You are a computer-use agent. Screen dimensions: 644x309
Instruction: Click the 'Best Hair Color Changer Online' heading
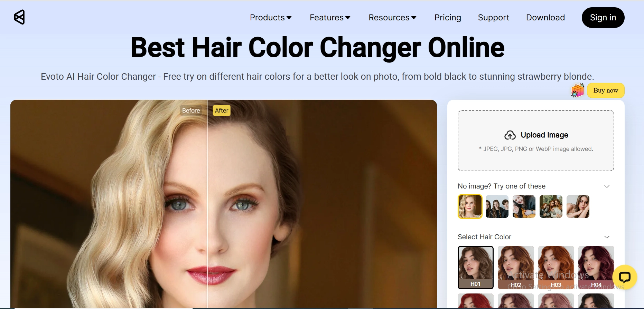tap(318, 48)
